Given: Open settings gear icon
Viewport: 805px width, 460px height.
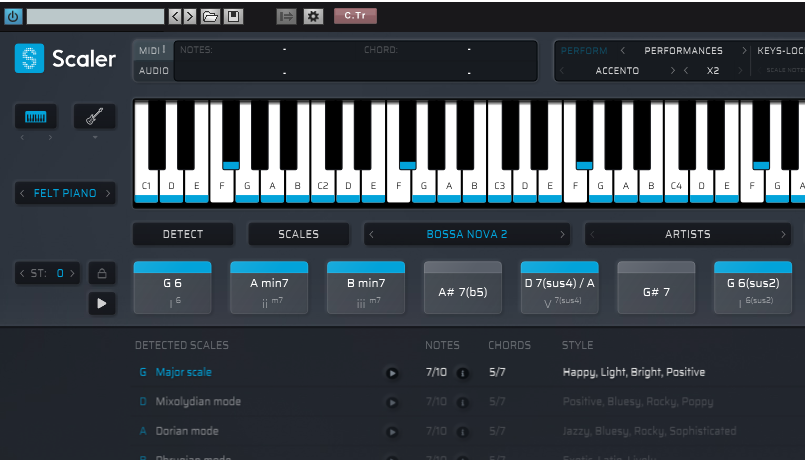Looking at the screenshot, I should coord(313,16).
